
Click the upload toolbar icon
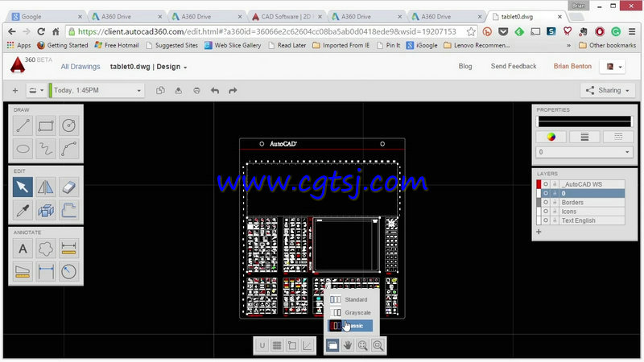tap(178, 90)
